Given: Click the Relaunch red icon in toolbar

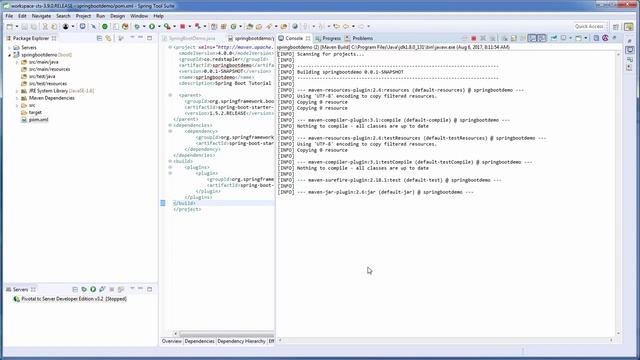Looking at the screenshot, I should [198, 27].
